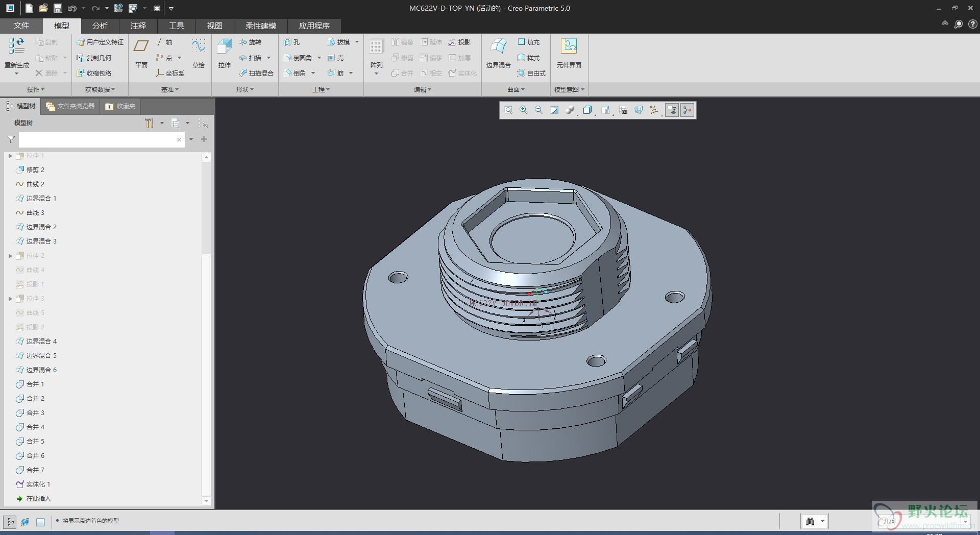This screenshot has height=535, width=980.
Task: Open the 文件夹浏览器 panel tab
Action: tap(70, 106)
